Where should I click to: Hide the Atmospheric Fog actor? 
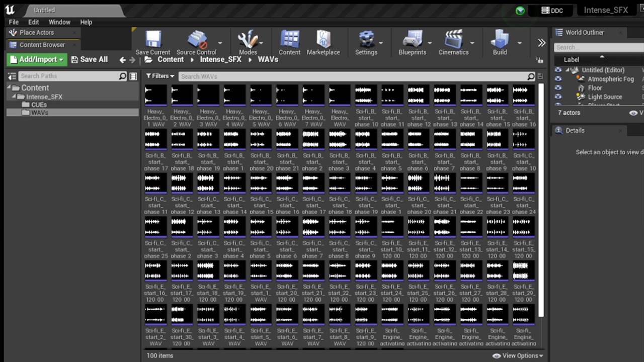tap(558, 79)
